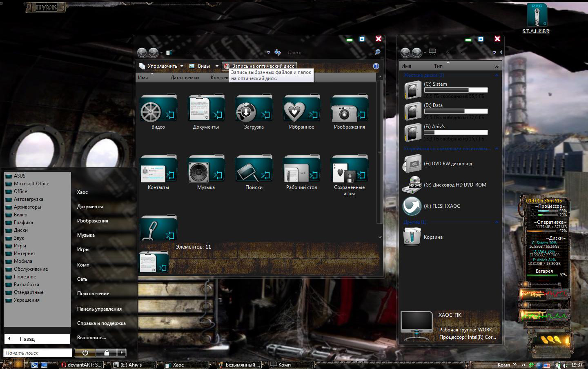Viewport: 588px width, 369px height.
Task: Switch to Комп taskbar button
Action: point(292,365)
